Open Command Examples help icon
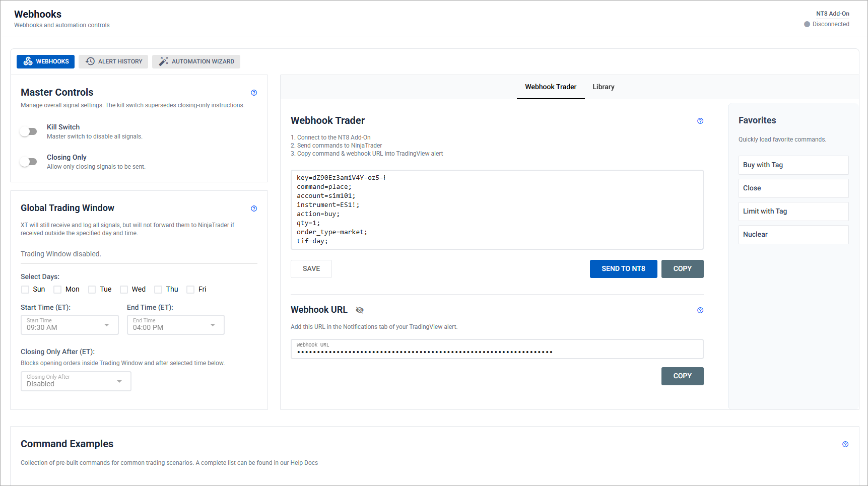868x486 pixels. (845, 444)
